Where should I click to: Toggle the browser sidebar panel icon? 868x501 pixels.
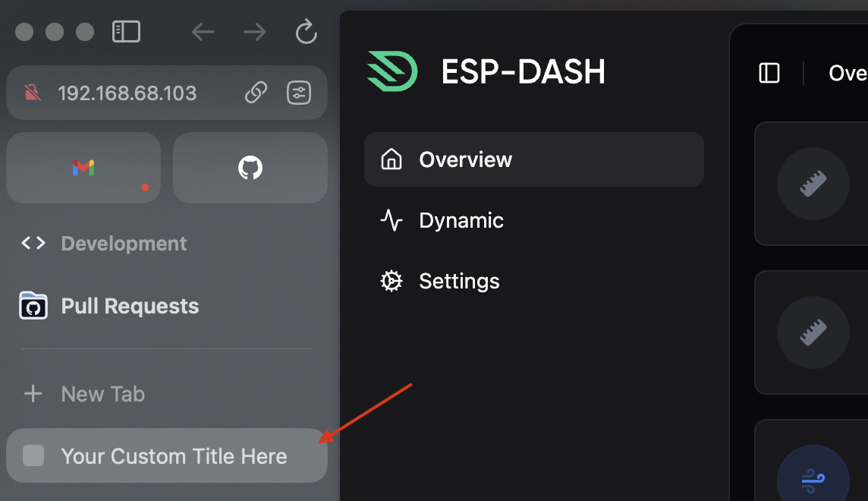pyautogui.click(x=126, y=32)
